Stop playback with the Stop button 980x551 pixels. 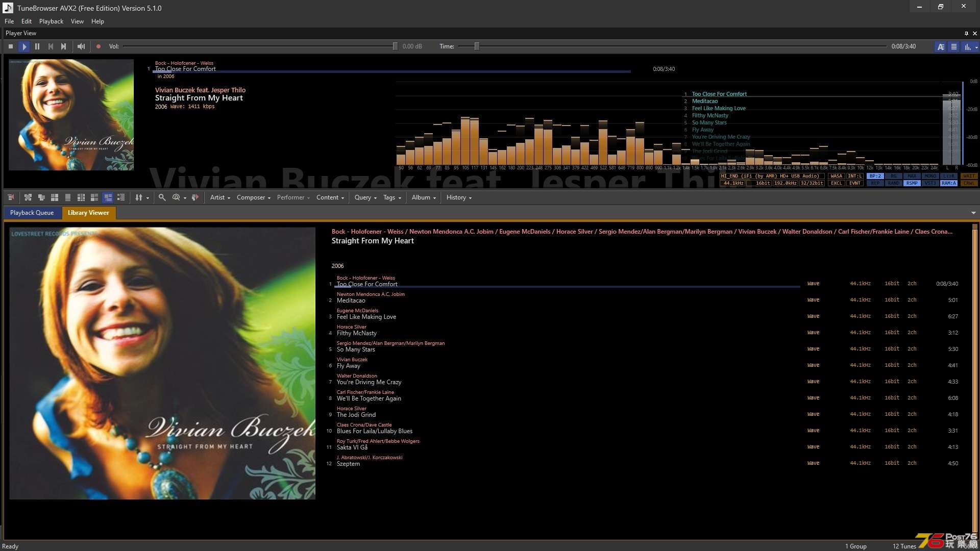click(x=11, y=46)
